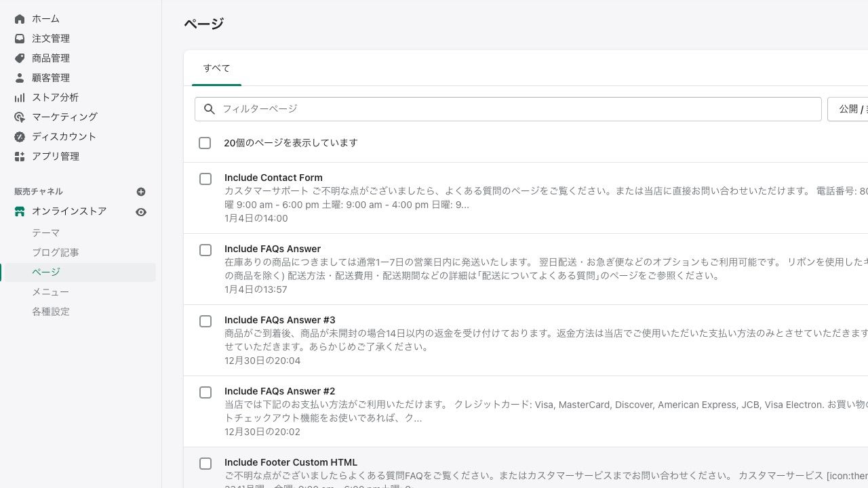Open アプリ管理 menu item

tap(56, 157)
